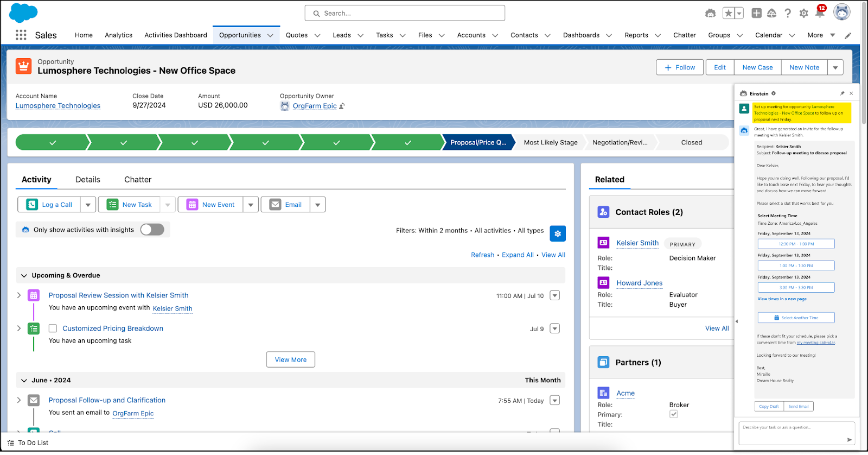Open the Quotes tab dropdown chevron
The width and height of the screenshot is (868, 455).
coord(317,35)
